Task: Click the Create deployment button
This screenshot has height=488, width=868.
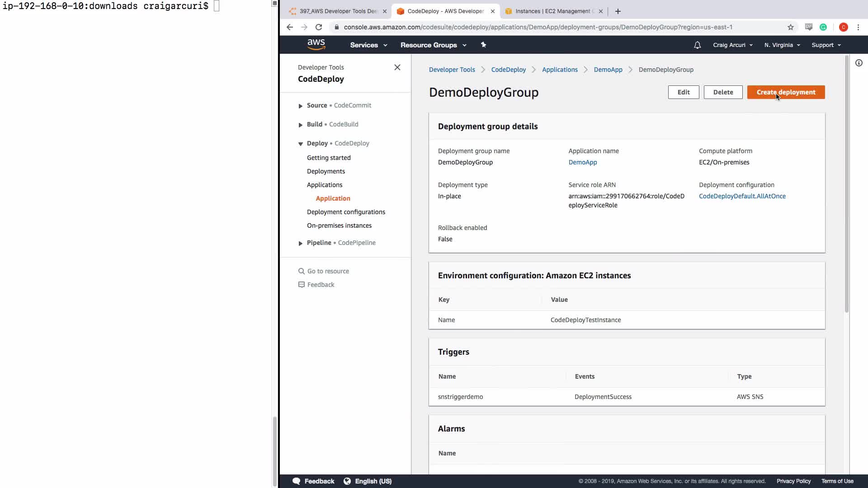Action: 786,92
